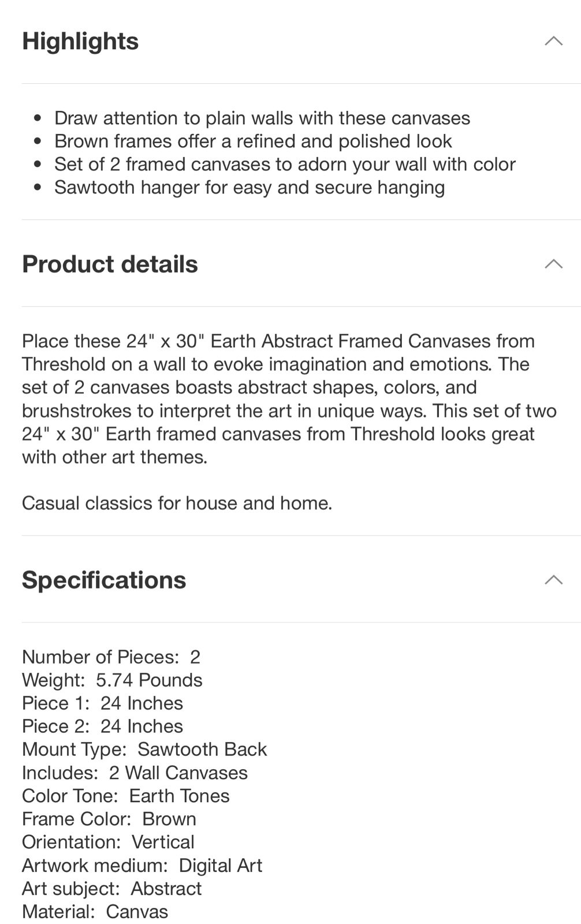Viewport: 581px width, 924px height.
Task: Click the 'Number of Pieces: 2' line
Action: tap(111, 657)
